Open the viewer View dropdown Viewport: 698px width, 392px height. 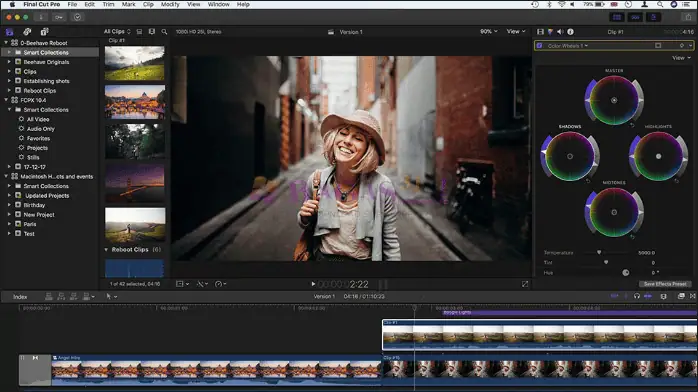click(516, 32)
